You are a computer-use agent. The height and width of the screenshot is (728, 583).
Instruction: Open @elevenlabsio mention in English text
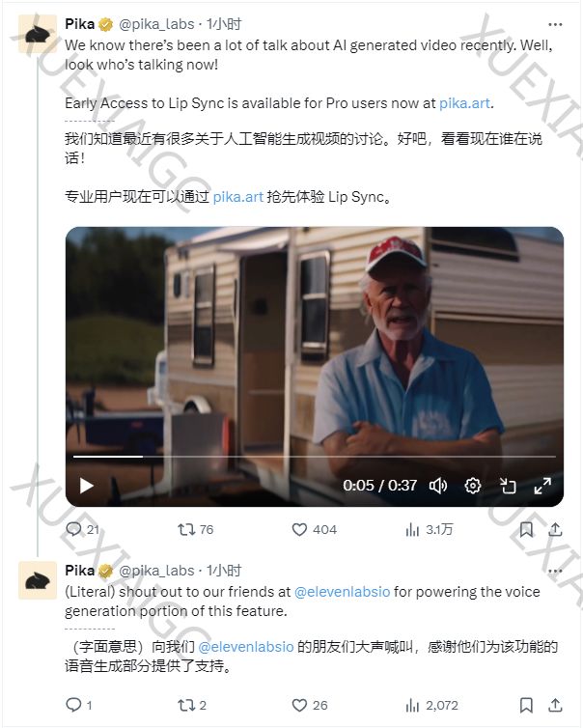pyautogui.click(x=342, y=591)
